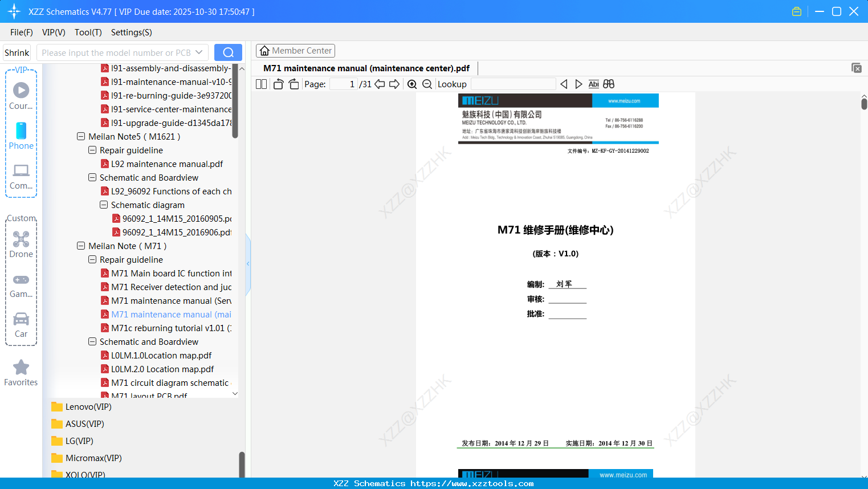The height and width of the screenshot is (489, 868).
Task: Click the Shrink button above the tree
Action: pos(17,52)
